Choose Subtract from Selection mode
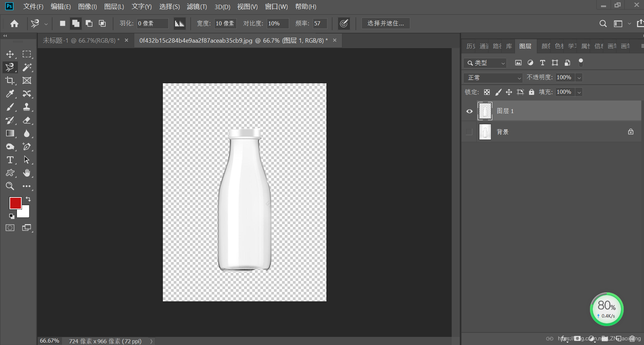Image resolution: width=644 pixels, height=345 pixels. 89,23
